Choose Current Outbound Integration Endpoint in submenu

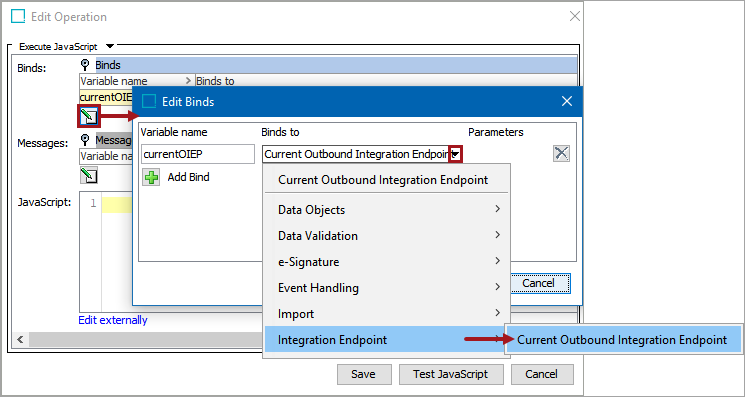pyautogui.click(x=623, y=340)
